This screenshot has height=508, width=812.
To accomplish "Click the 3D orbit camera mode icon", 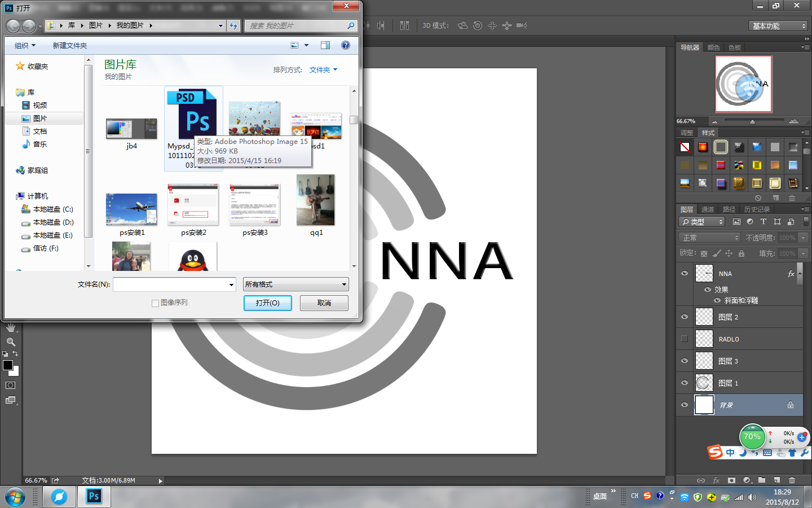I will click(x=463, y=25).
